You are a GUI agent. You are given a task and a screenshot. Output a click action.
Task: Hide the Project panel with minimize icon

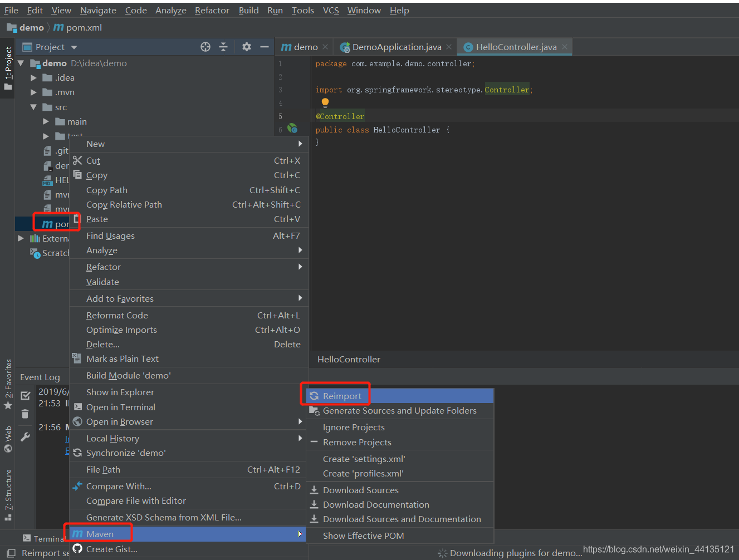pyautogui.click(x=265, y=47)
